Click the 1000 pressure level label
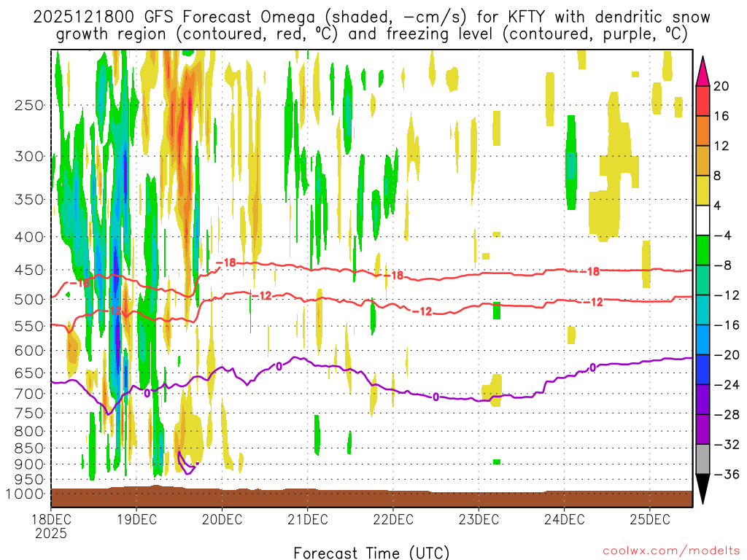Viewport: 747px width, 560px height. click(25, 494)
